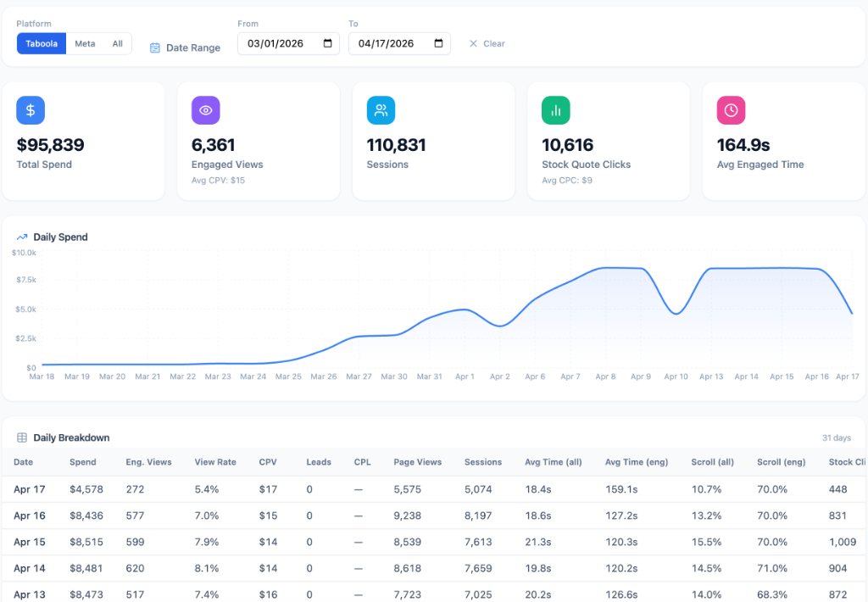Image resolution: width=868 pixels, height=602 pixels.
Task: Sort table by Date column header
Action: coord(23,462)
